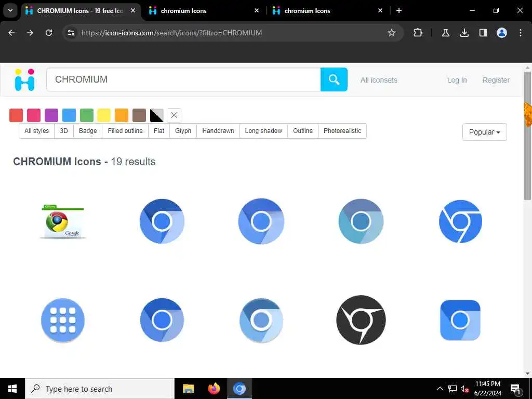Pick the red color filter swatch
Image resolution: width=532 pixels, height=399 pixels.
(x=16, y=115)
